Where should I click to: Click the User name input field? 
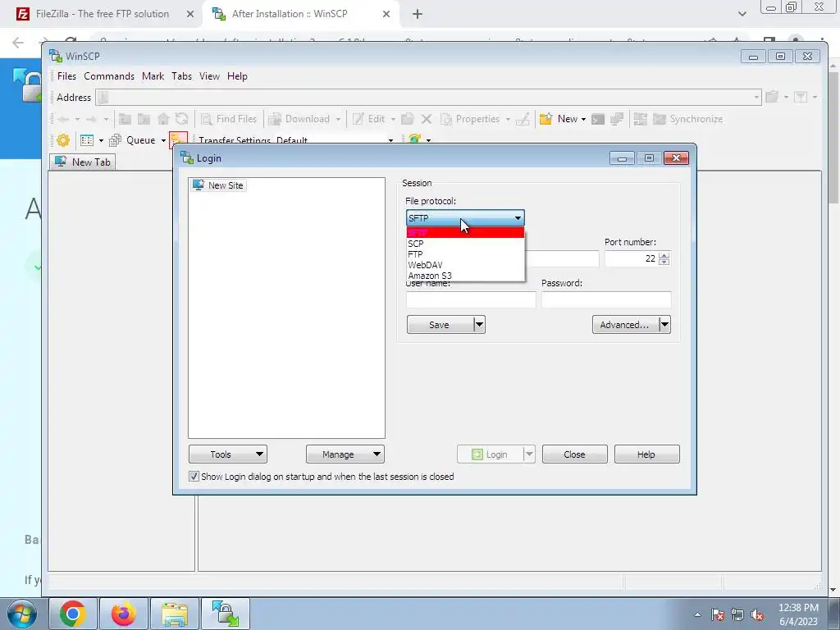[x=471, y=299]
